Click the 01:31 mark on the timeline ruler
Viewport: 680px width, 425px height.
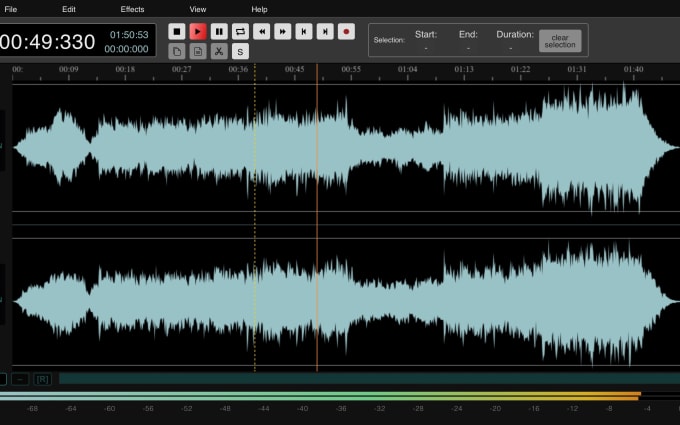pos(577,69)
